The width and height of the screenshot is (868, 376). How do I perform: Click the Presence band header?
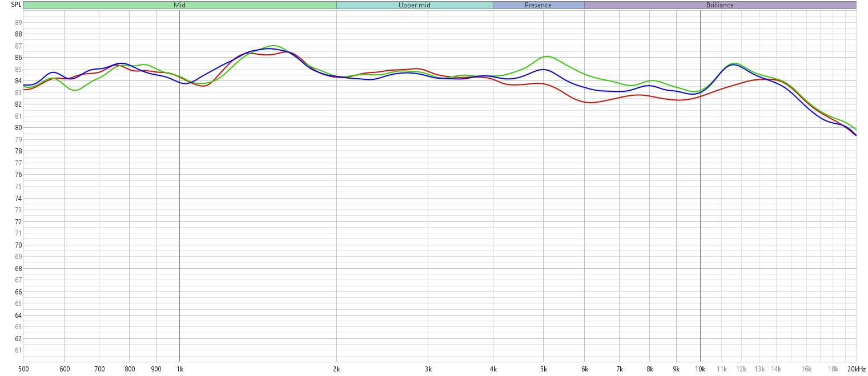538,5
